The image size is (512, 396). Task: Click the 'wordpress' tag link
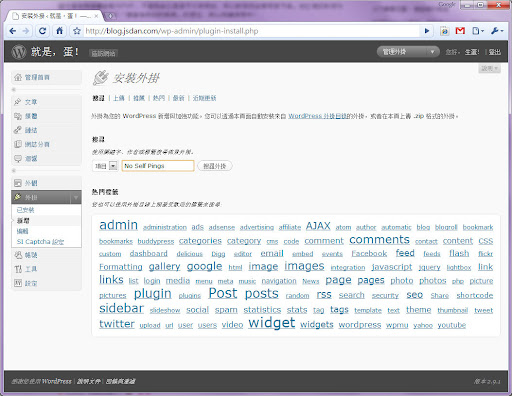(x=360, y=325)
